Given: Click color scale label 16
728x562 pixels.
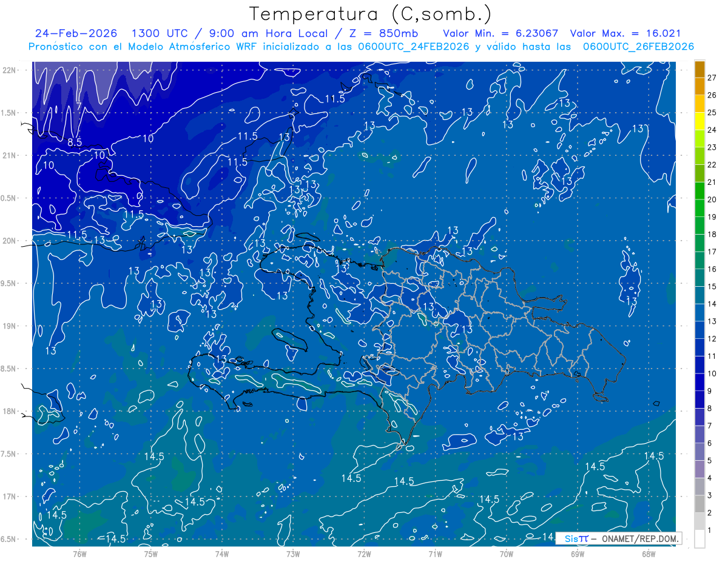Looking at the screenshot, I should 712,269.
